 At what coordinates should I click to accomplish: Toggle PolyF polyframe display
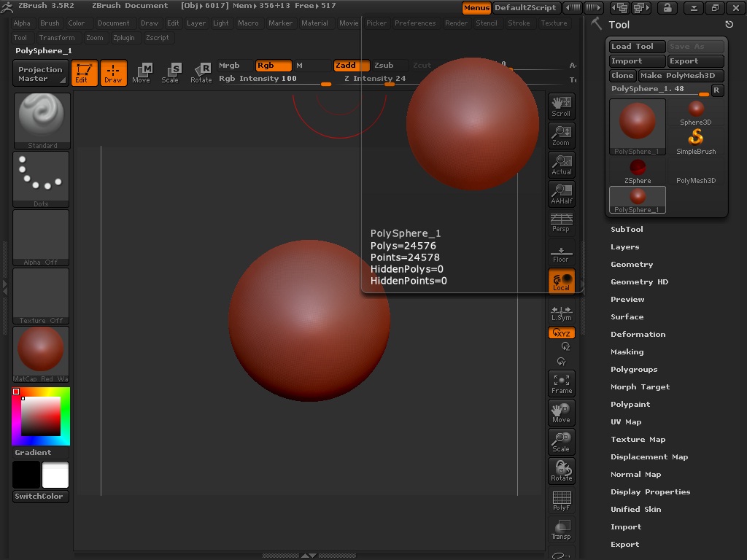tap(561, 500)
